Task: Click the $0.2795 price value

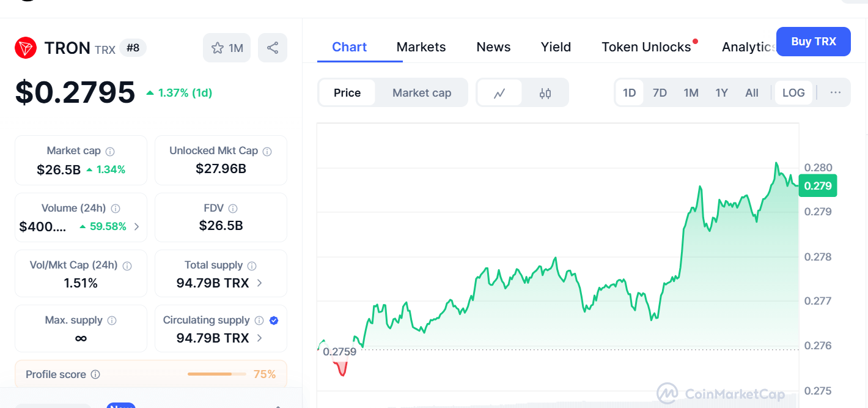Action: click(x=75, y=92)
